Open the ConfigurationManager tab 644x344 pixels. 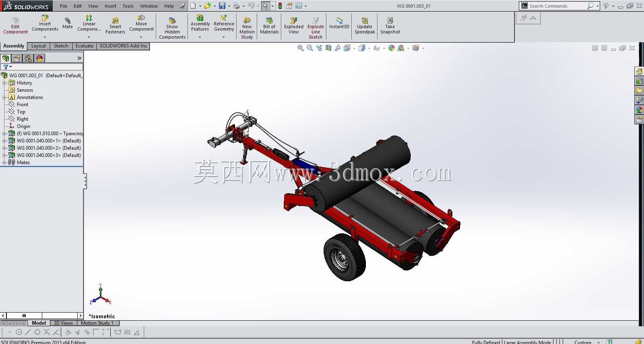tap(28, 58)
